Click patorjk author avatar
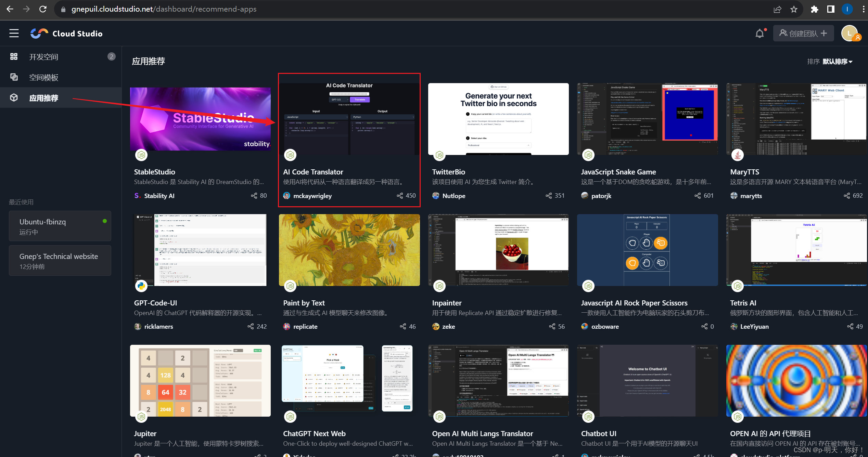The image size is (868, 457). click(x=585, y=196)
